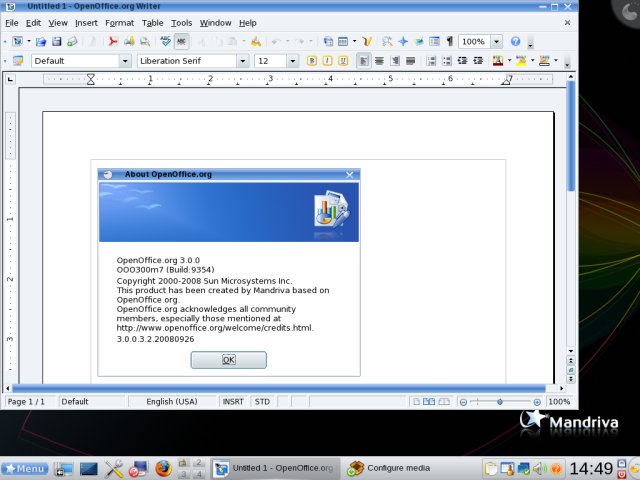Turn on numbering list
Screen dimensions: 640x480
pos(431,61)
